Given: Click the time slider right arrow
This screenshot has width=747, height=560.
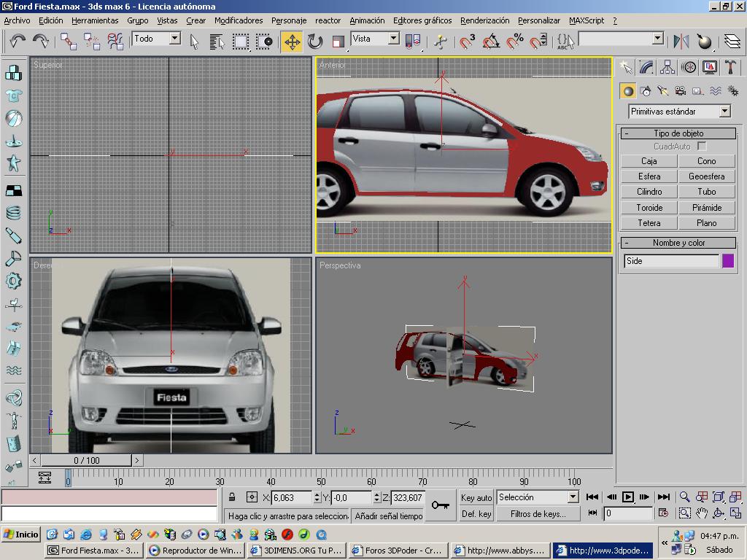Looking at the screenshot, I should coord(136,461).
